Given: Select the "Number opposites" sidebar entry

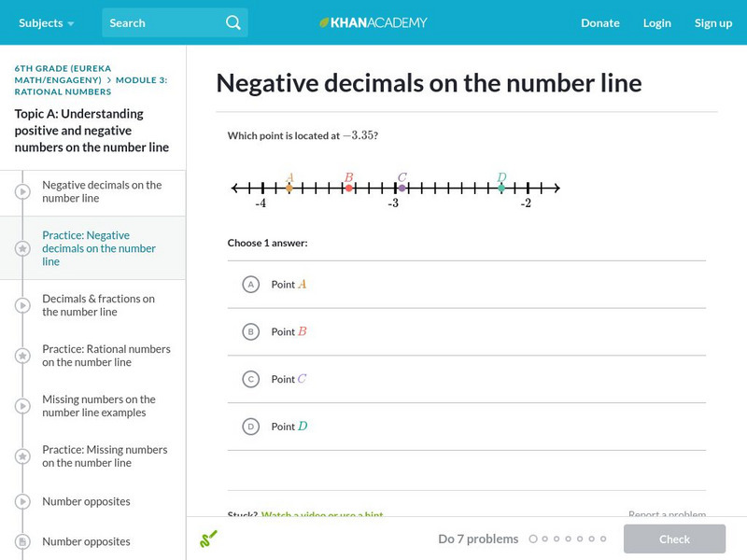Looking at the screenshot, I should (89, 501).
